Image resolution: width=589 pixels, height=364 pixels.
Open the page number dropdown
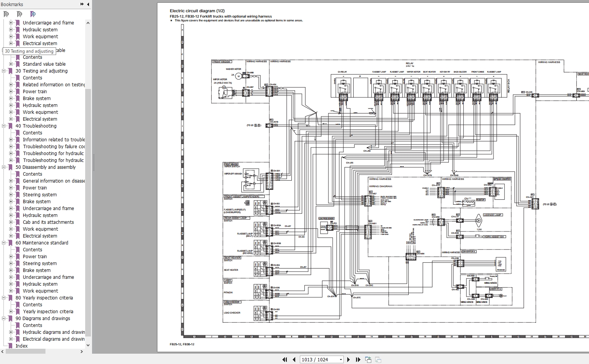tap(341, 359)
